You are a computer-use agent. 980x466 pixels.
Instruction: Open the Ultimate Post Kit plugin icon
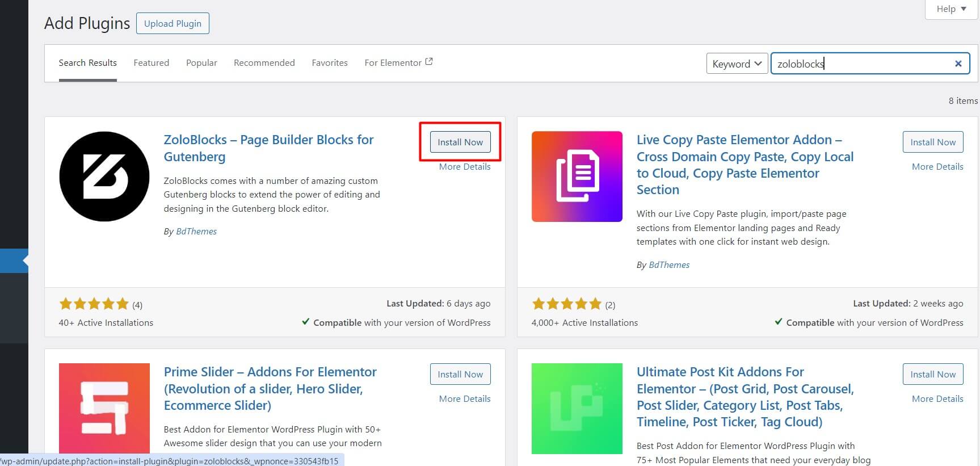[577, 409]
